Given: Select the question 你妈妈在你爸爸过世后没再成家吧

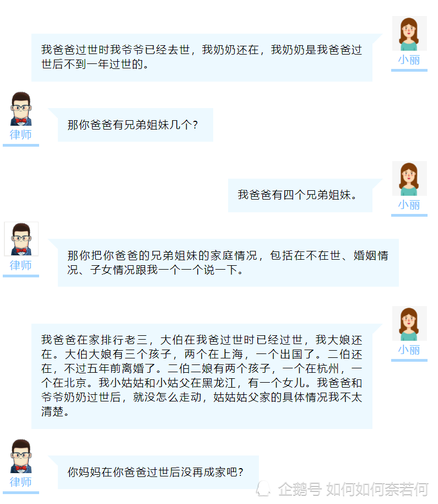Looking at the screenshot, I should pyautogui.click(x=158, y=472).
